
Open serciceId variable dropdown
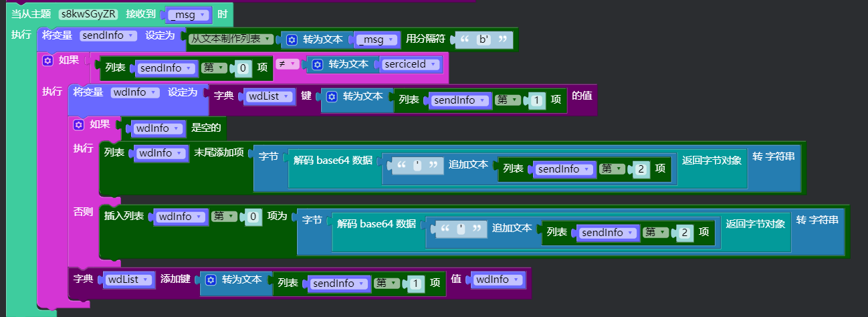pyautogui.click(x=412, y=65)
